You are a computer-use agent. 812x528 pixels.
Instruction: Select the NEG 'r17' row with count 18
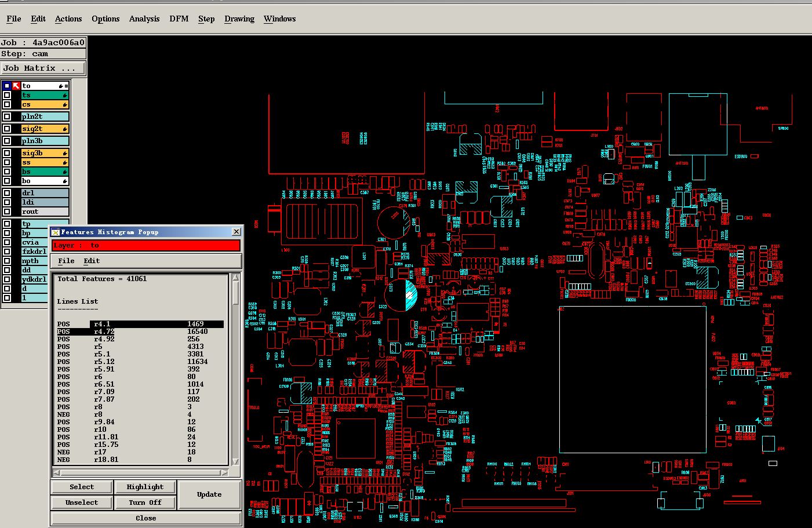pos(140,452)
